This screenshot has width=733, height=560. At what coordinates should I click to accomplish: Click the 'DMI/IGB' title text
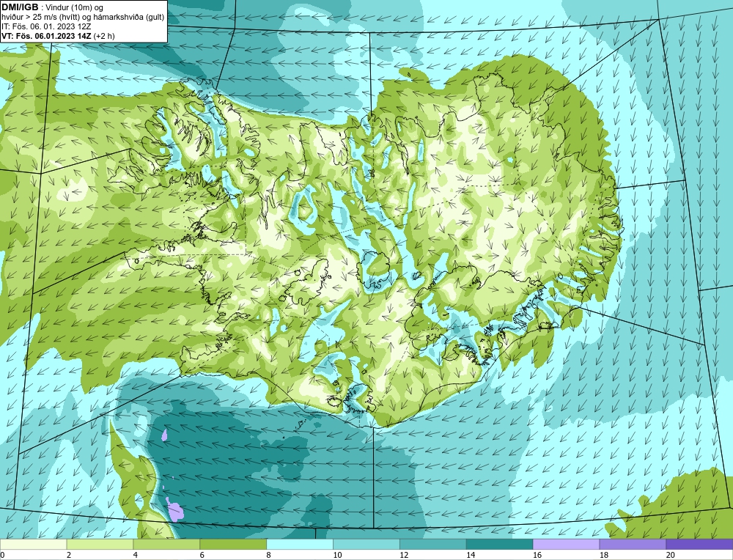[20, 7]
